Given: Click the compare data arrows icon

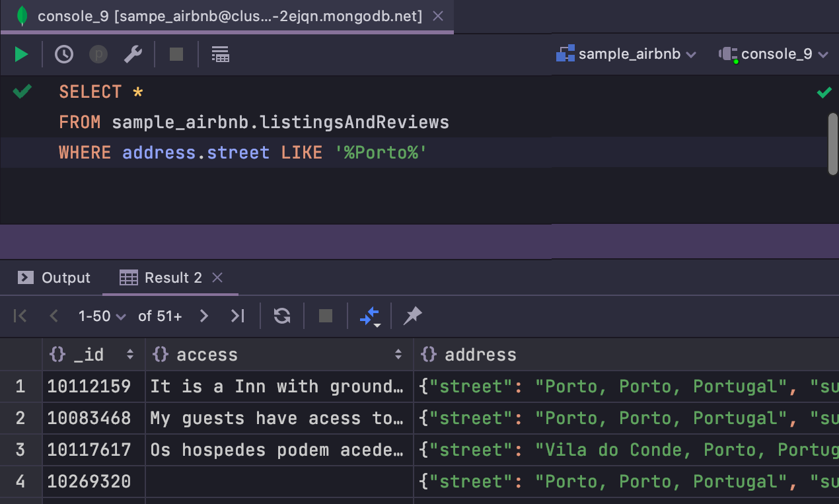Looking at the screenshot, I should click(370, 316).
